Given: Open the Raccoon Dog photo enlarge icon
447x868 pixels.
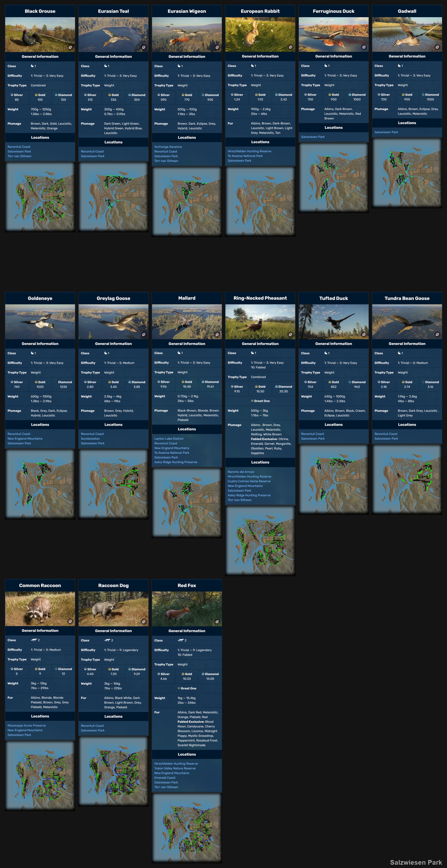Looking at the screenshot, I should (144, 622).
